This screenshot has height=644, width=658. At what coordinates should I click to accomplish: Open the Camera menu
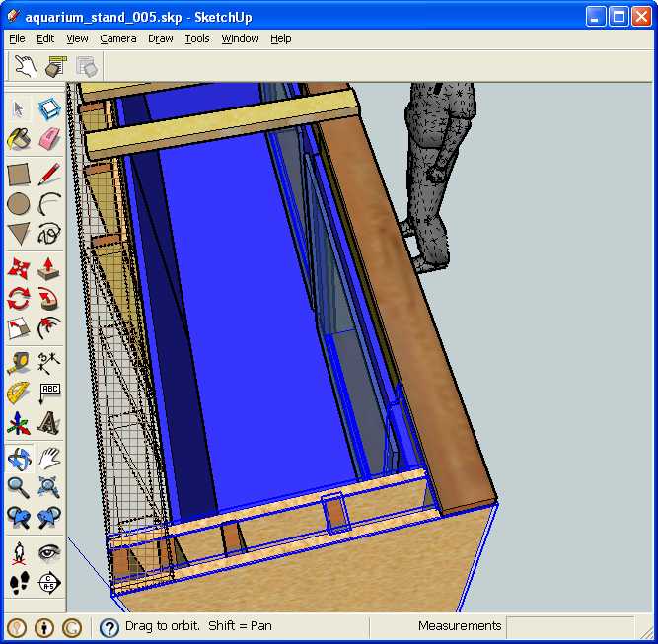pyautogui.click(x=118, y=38)
